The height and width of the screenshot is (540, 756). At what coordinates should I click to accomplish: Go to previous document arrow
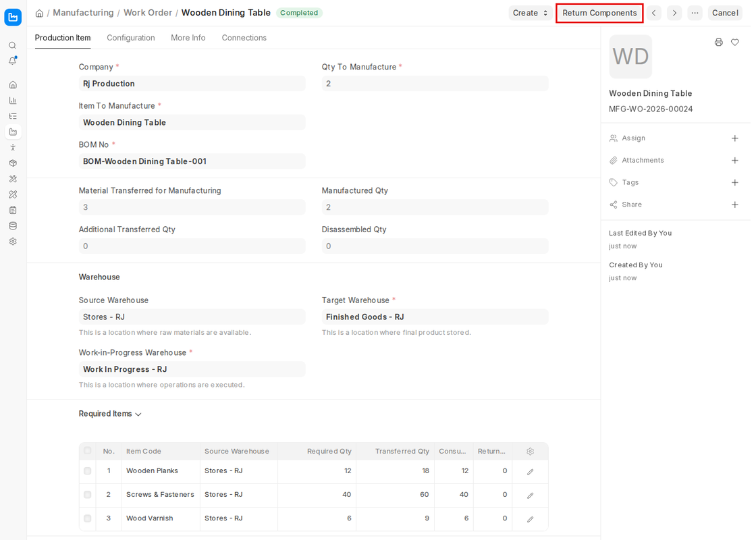click(x=654, y=13)
